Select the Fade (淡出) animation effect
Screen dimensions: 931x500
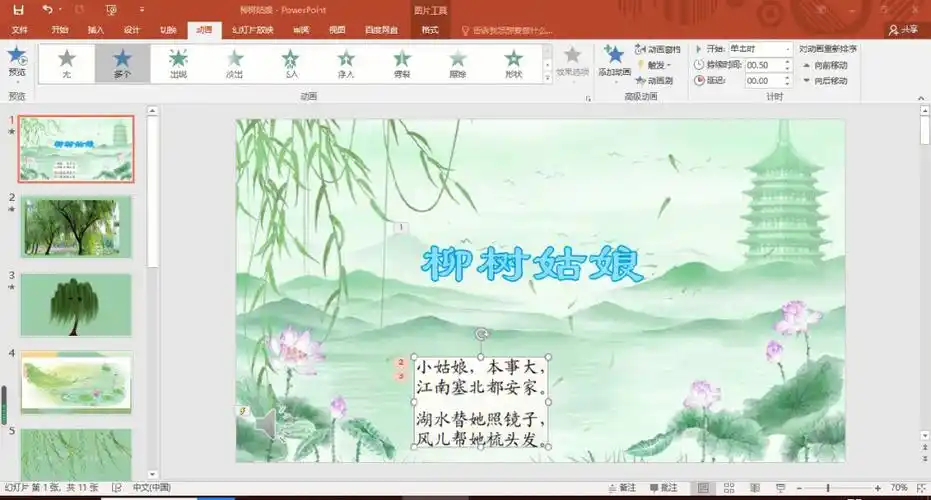(235, 64)
